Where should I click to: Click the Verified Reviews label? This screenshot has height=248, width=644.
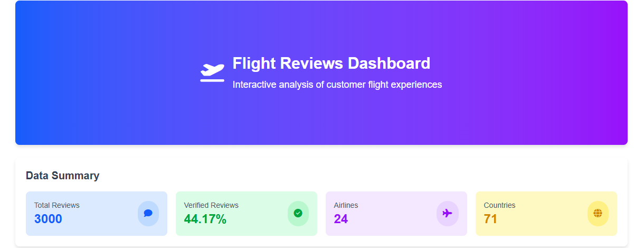pyautogui.click(x=211, y=205)
